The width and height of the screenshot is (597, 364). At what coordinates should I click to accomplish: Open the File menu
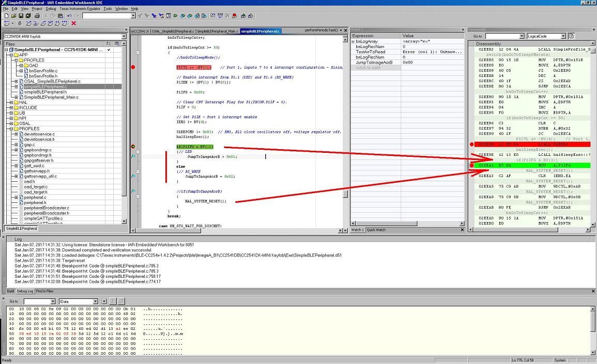(5, 8)
